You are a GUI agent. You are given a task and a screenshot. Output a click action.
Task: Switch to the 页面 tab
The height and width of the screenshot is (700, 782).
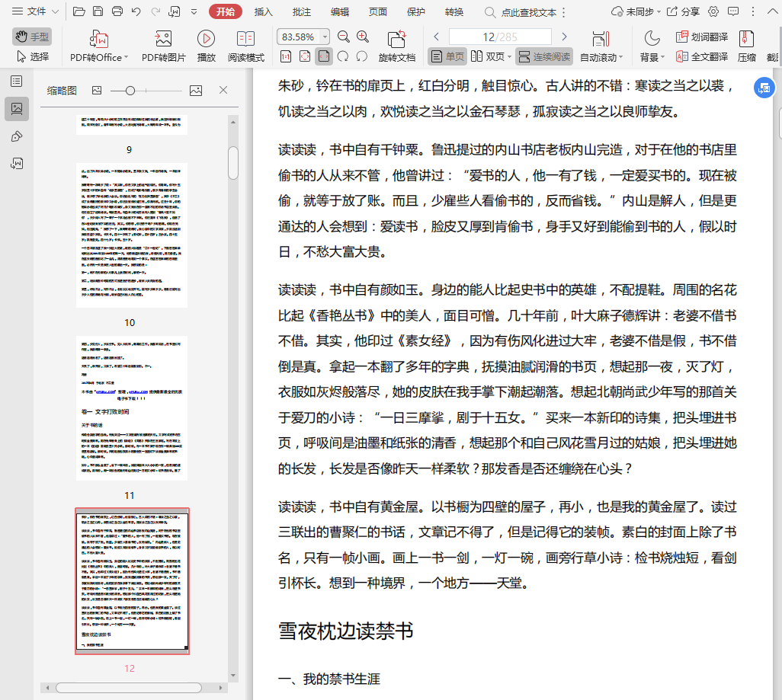pos(377,12)
